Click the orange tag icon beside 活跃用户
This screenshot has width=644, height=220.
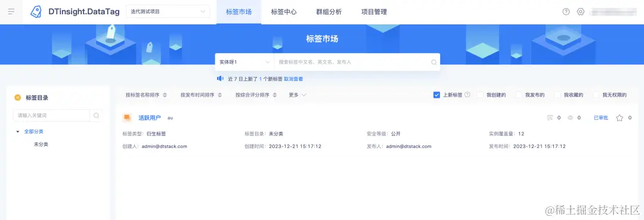click(128, 118)
